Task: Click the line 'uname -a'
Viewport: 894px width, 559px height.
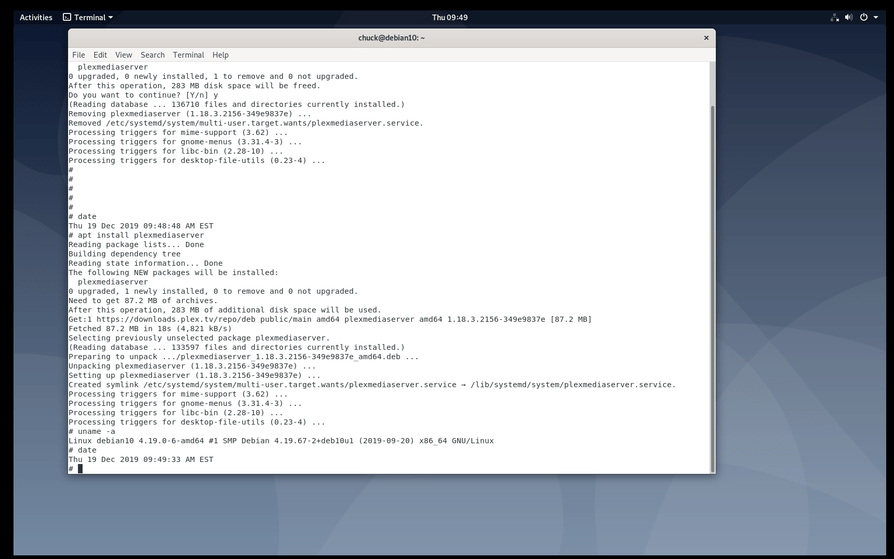Action: 92,431
